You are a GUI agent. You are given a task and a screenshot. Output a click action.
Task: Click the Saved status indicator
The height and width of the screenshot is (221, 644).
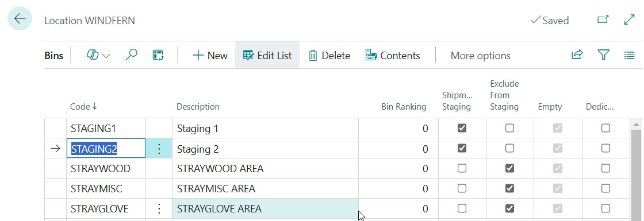click(550, 21)
